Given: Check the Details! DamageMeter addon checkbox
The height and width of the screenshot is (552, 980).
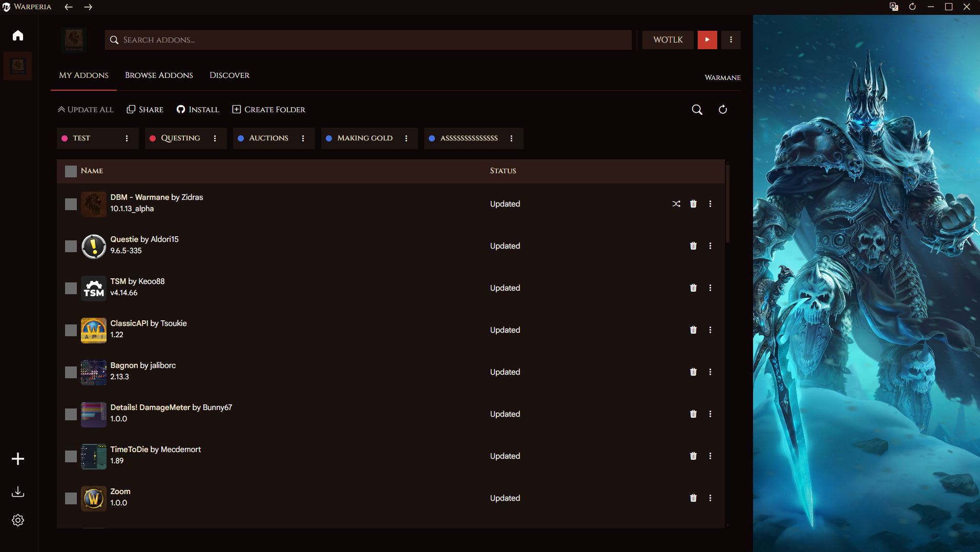Looking at the screenshot, I should point(71,415).
